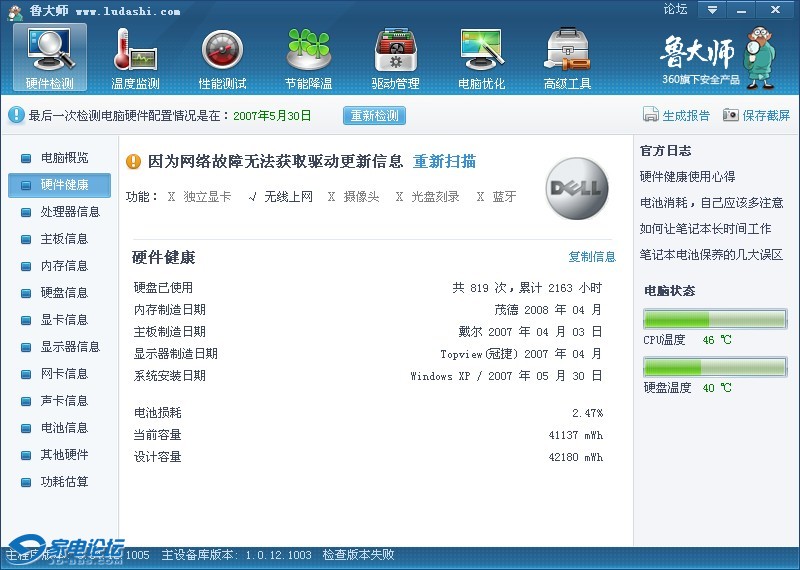Screen dimensions: 800x570
Task: Open 论坛 forum link in title bar
Action: pyautogui.click(x=675, y=10)
